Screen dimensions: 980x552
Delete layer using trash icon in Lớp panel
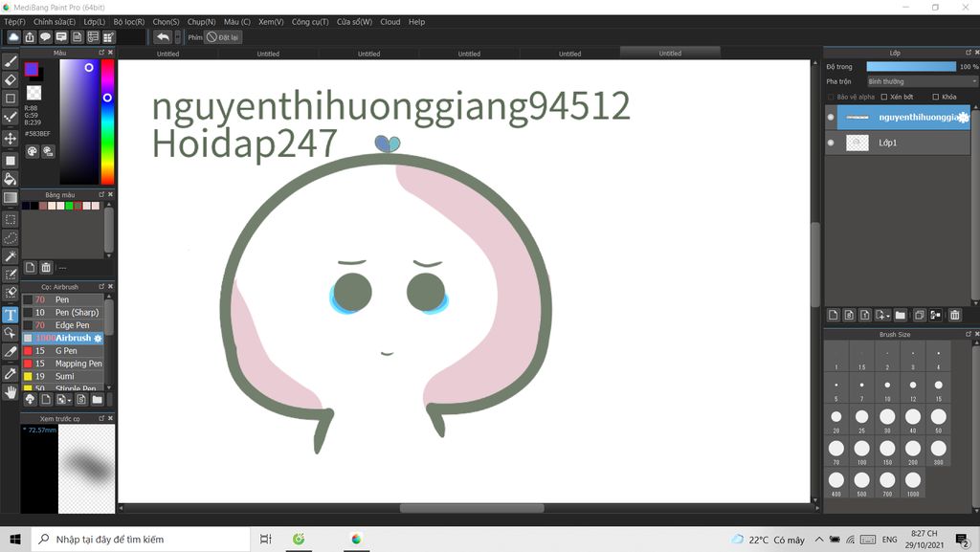[x=954, y=315]
